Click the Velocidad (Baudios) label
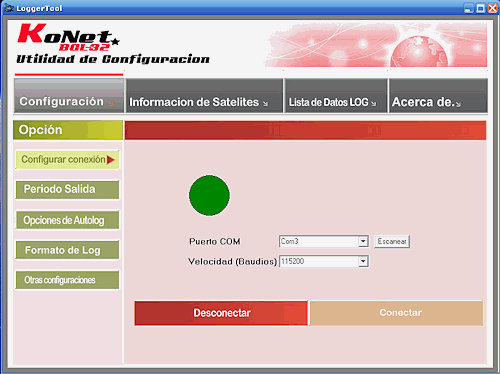Image resolution: width=500 pixels, height=374 pixels. 232,262
